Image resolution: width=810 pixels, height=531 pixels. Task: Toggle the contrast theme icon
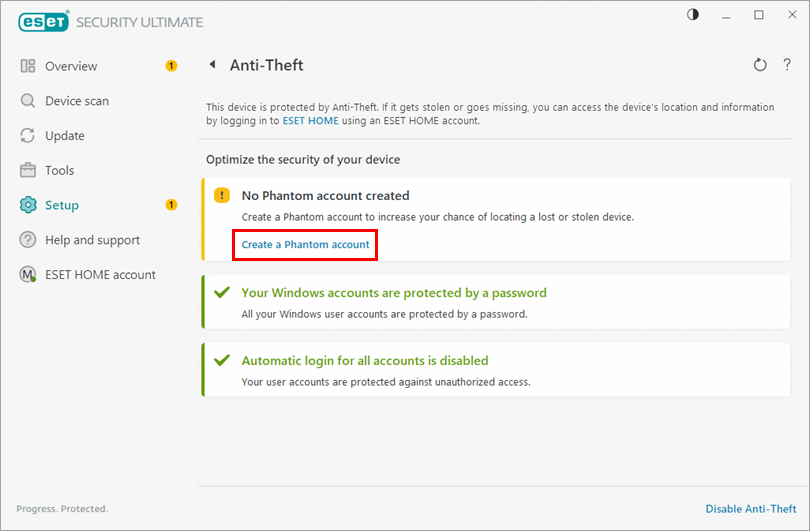pos(693,14)
